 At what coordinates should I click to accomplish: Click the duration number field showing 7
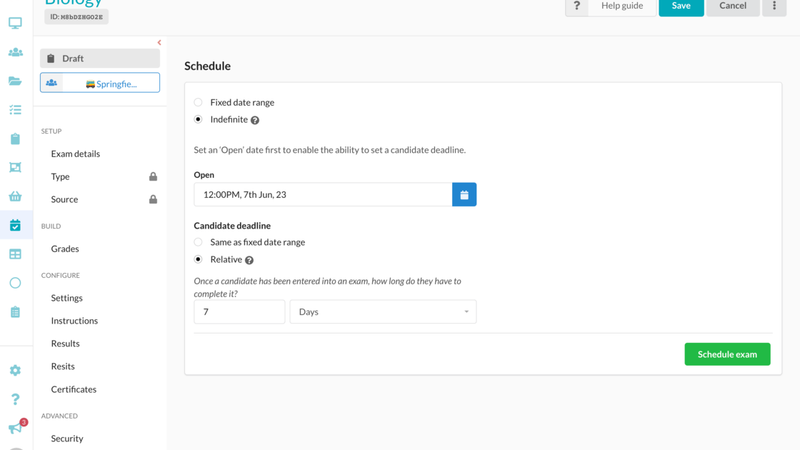pyautogui.click(x=239, y=312)
